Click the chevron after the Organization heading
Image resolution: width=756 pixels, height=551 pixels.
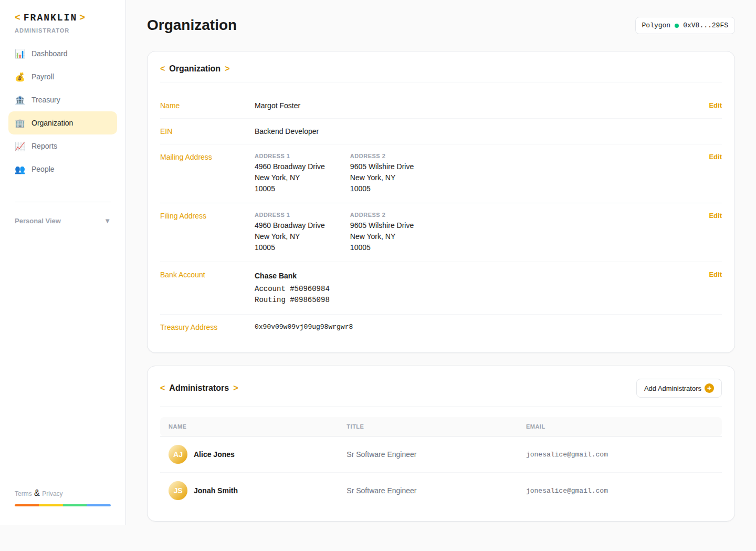227,68
